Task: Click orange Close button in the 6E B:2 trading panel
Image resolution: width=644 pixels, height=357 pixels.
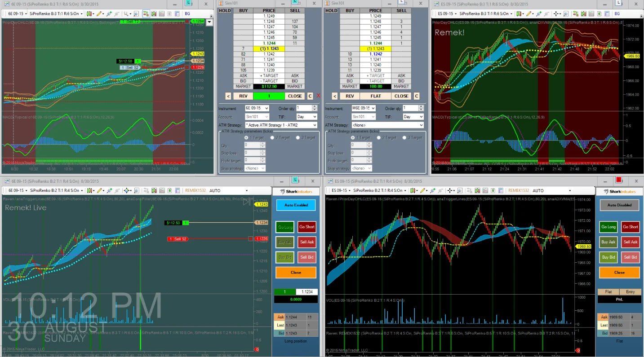Action: [296, 273]
